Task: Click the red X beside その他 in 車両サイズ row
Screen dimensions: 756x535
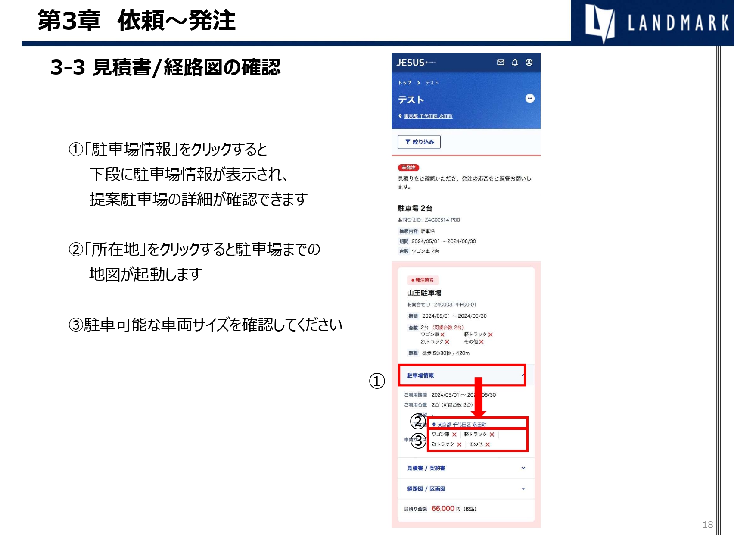Action: pyautogui.click(x=488, y=444)
